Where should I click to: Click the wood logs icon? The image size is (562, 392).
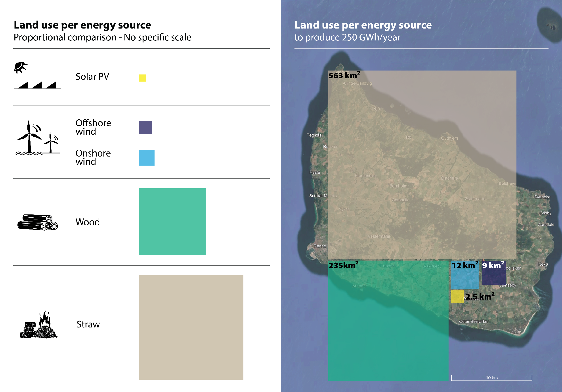point(38,222)
